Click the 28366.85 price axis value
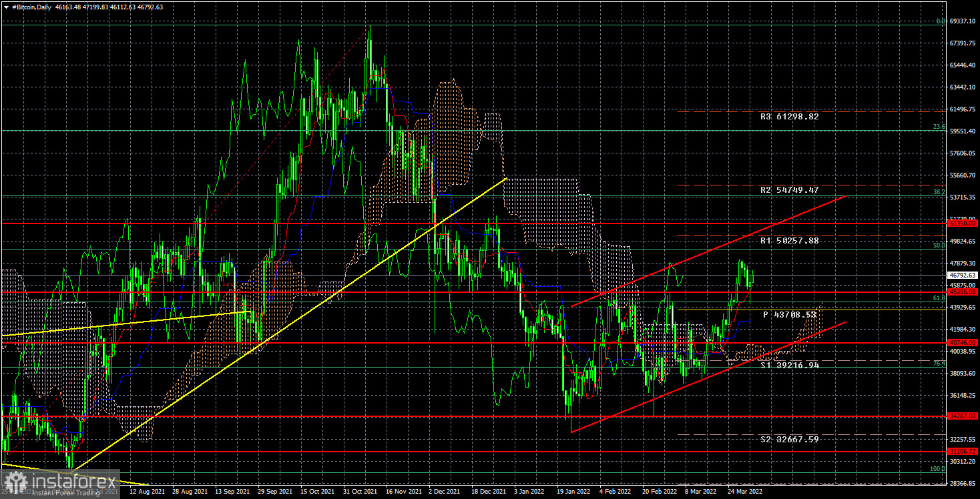The height and width of the screenshot is (499, 980). tap(963, 484)
